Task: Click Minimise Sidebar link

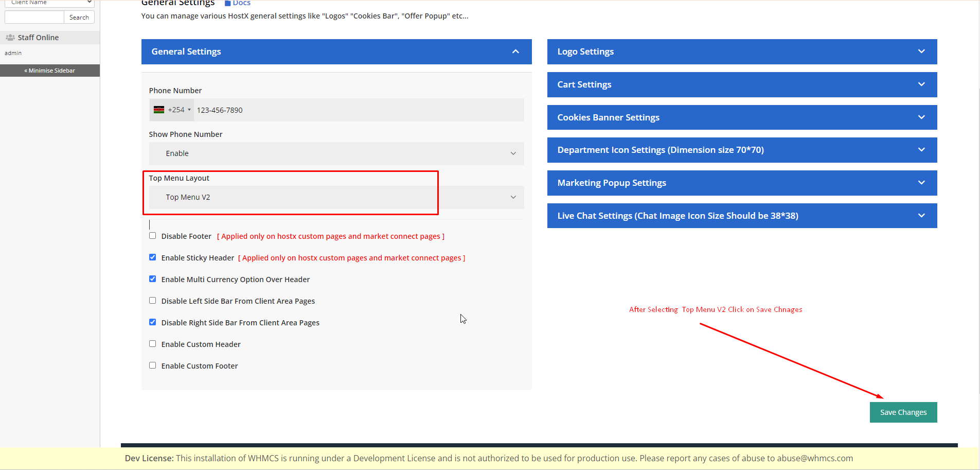Action: [x=50, y=71]
